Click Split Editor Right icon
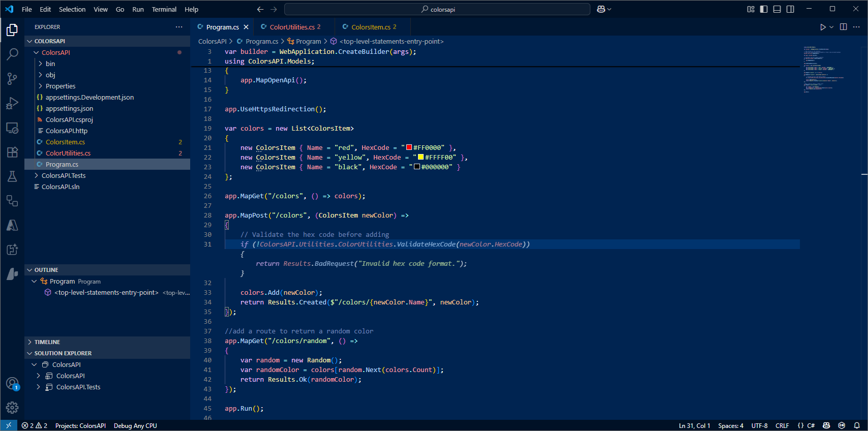This screenshot has height=431, width=868. [843, 27]
